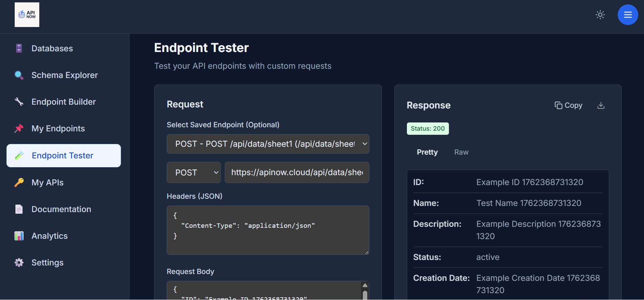Click the Schema Explorer magnifier icon
The image size is (644, 300).
coord(19,75)
